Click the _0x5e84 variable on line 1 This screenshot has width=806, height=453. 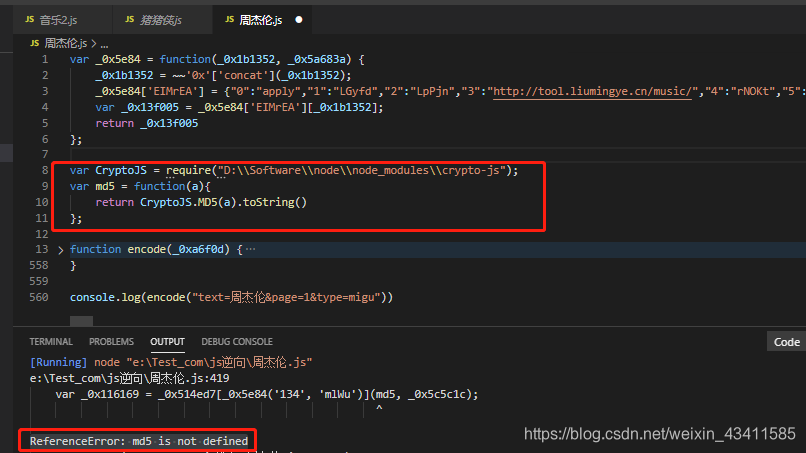118,60
